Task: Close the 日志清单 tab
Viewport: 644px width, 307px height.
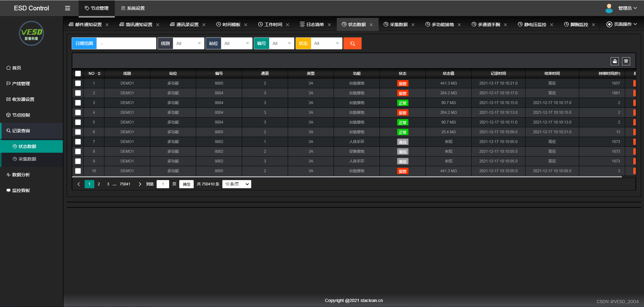Action: [329, 25]
